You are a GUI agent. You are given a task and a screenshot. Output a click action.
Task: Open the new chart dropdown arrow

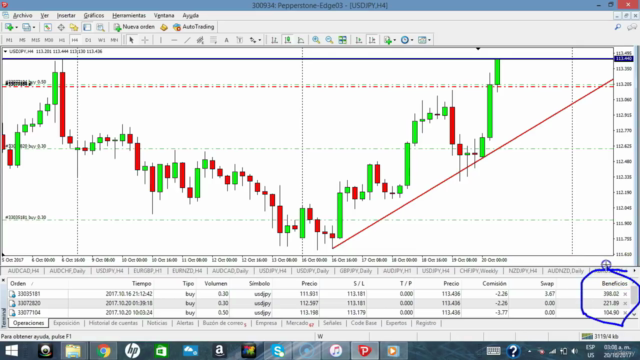[16, 27]
